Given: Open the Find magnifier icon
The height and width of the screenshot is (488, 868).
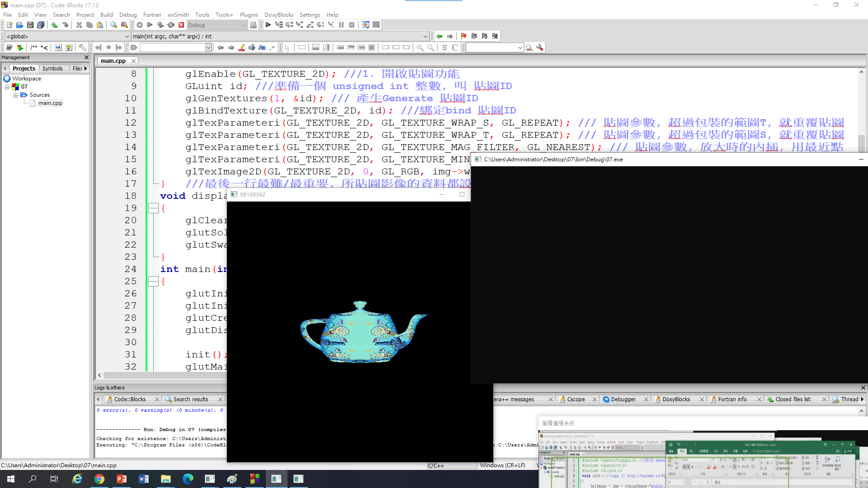Looking at the screenshot, I should pos(113,25).
